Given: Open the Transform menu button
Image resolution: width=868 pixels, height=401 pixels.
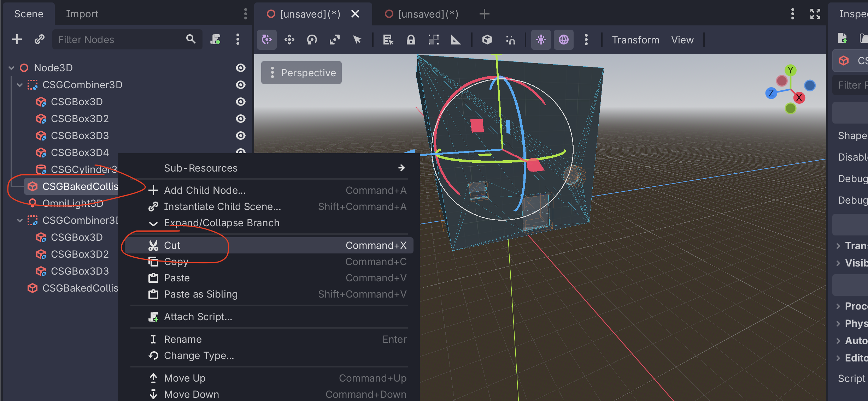Looking at the screenshot, I should click(x=635, y=40).
